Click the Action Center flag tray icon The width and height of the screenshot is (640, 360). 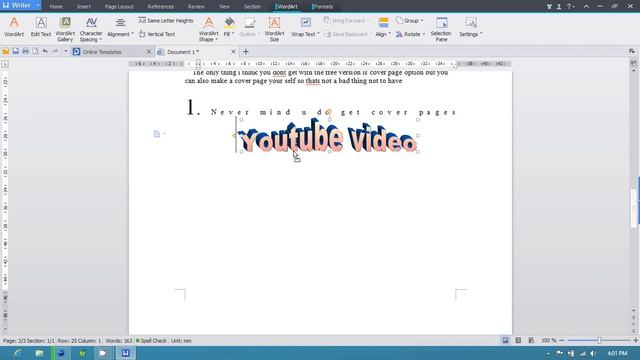pos(560,353)
